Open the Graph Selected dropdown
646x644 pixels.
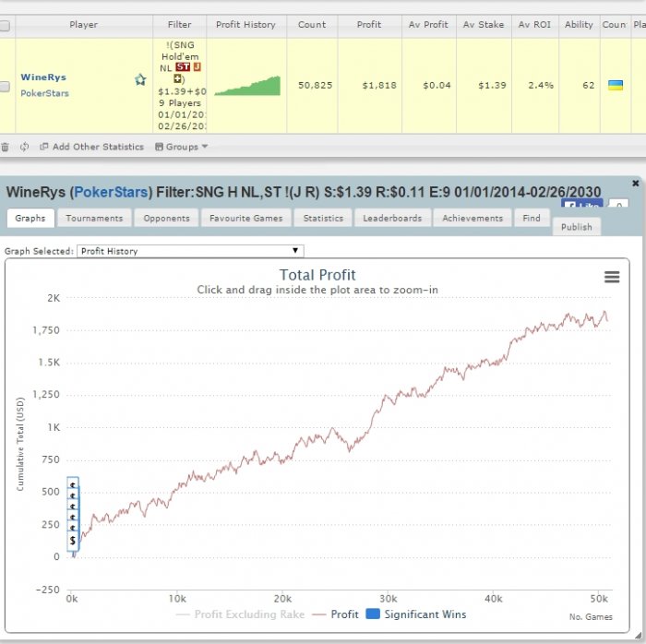(190, 251)
